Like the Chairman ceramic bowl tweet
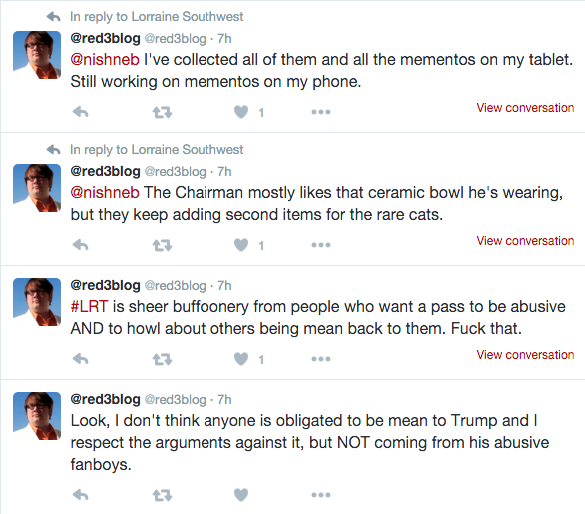Screen dimensions: 585x514 pyautogui.click(x=241, y=245)
